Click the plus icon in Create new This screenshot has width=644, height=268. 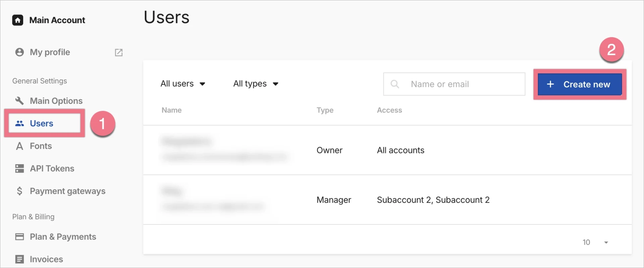550,84
